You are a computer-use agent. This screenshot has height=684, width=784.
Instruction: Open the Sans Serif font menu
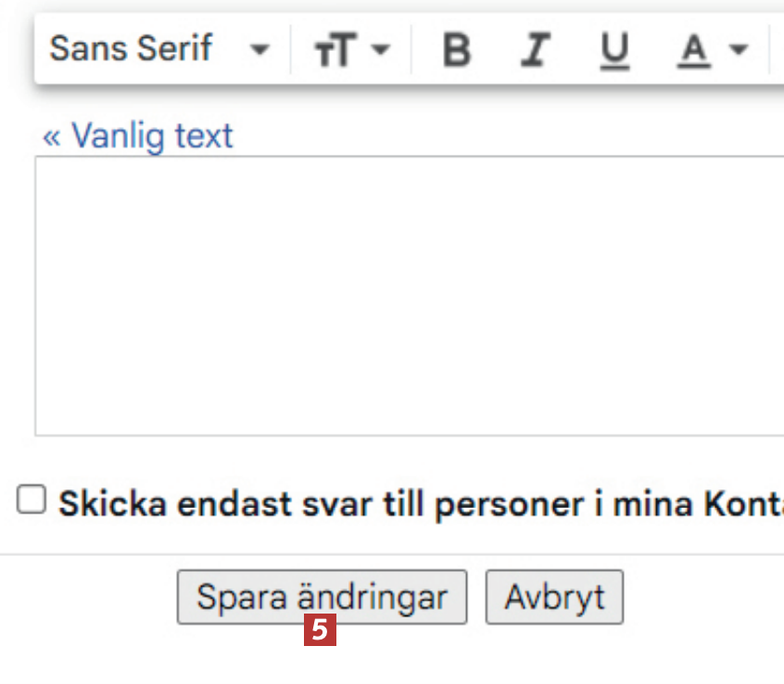click(x=131, y=48)
